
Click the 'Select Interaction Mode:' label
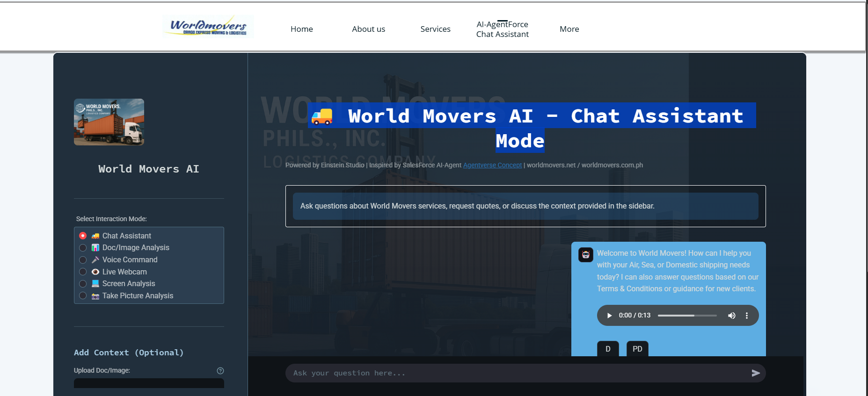coord(111,219)
